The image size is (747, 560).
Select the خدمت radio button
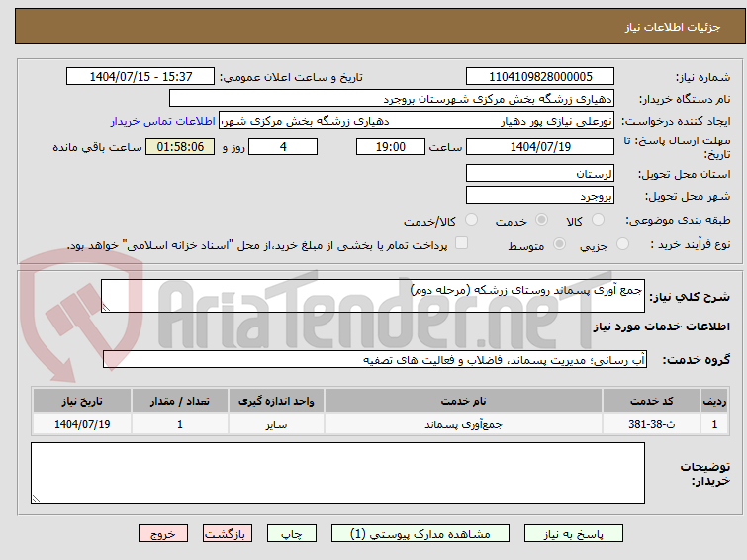coord(541,220)
